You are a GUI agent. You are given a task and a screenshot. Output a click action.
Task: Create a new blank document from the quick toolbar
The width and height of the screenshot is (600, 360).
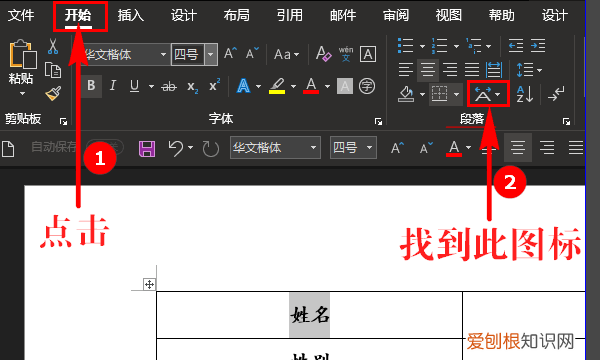pyautogui.click(x=8, y=149)
